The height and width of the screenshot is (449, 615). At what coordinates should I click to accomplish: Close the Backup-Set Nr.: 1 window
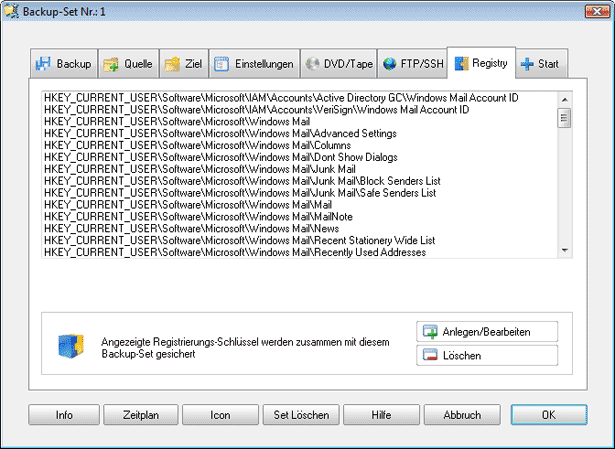click(597, 11)
